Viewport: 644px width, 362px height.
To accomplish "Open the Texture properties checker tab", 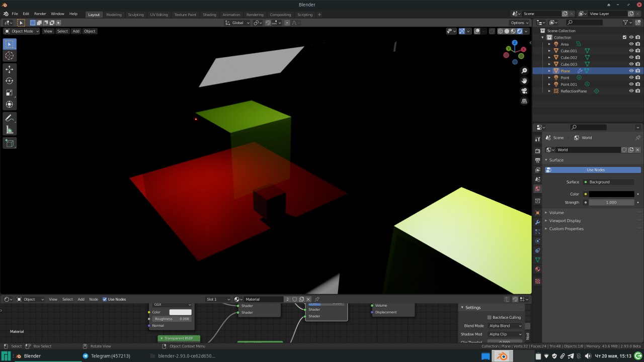I will coord(537,281).
